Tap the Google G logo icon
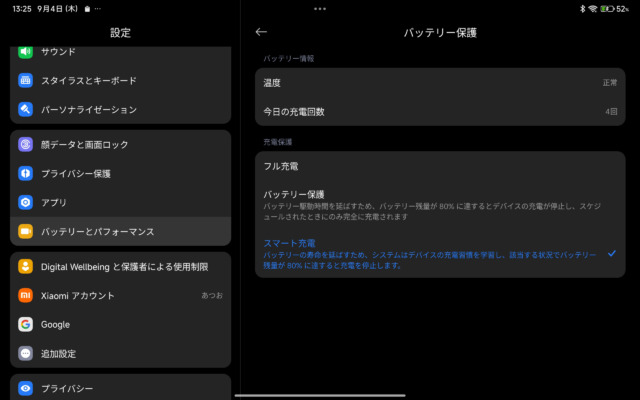This screenshot has height=400, width=640. 25,324
